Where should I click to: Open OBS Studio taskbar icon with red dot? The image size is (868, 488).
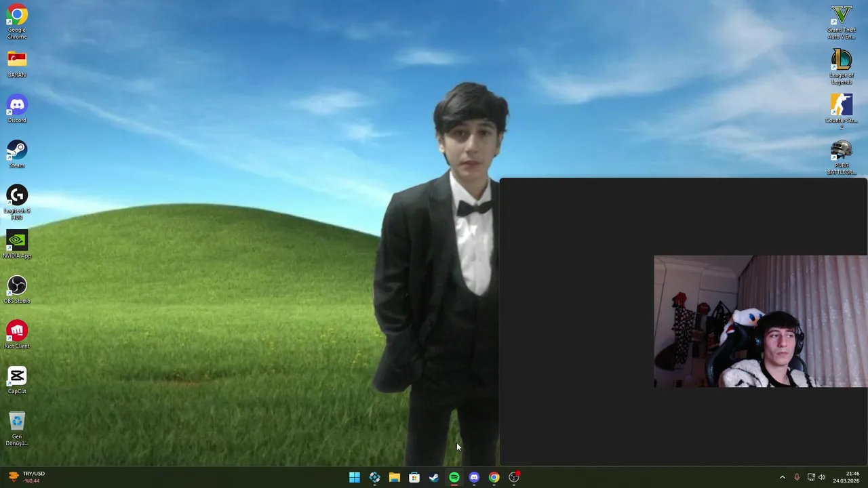pos(514,477)
